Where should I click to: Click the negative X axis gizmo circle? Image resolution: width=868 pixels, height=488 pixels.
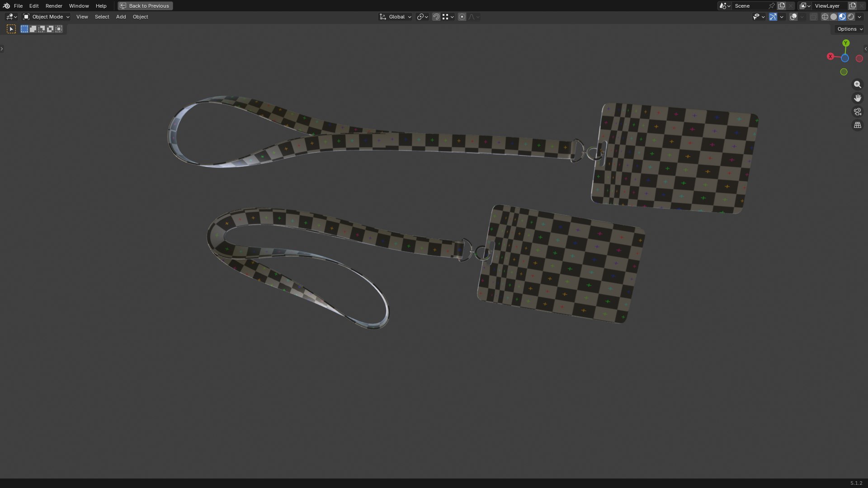click(x=859, y=59)
